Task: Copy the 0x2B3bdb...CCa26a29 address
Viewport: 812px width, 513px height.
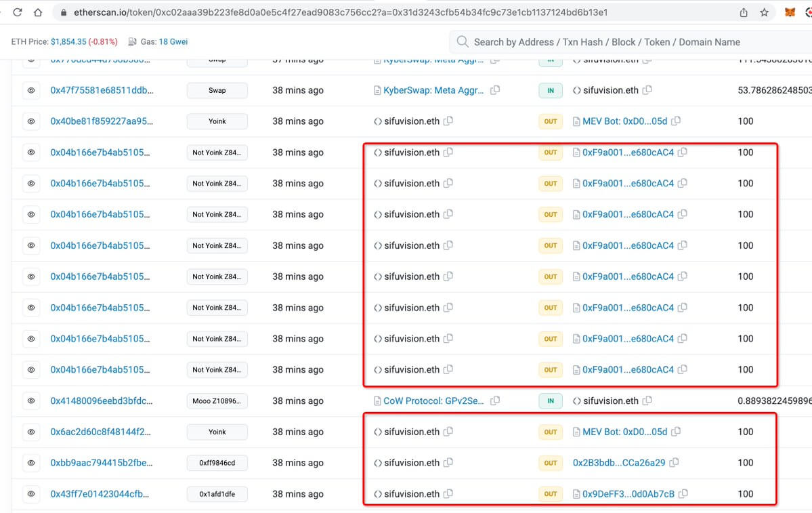Action: [x=675, y=463]
